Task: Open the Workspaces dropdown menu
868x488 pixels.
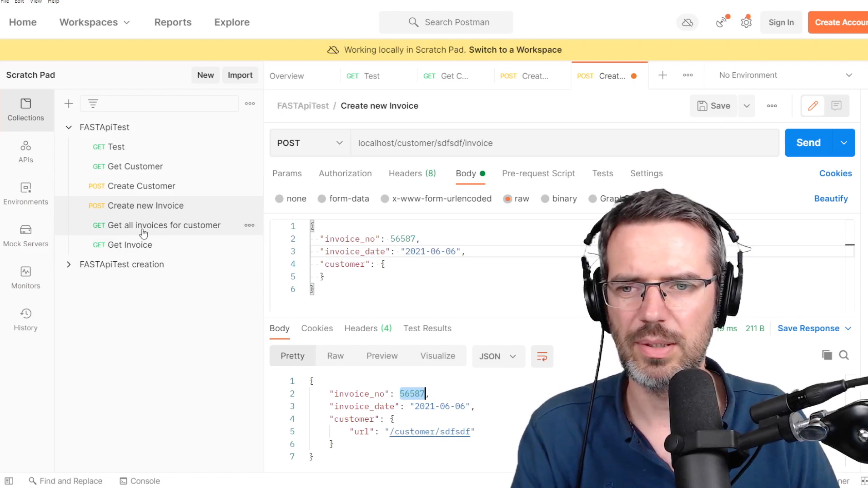Action: pos(95,22)
